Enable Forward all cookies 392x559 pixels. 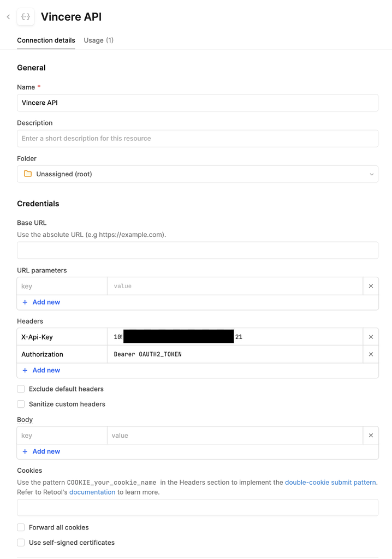[20, 527]
